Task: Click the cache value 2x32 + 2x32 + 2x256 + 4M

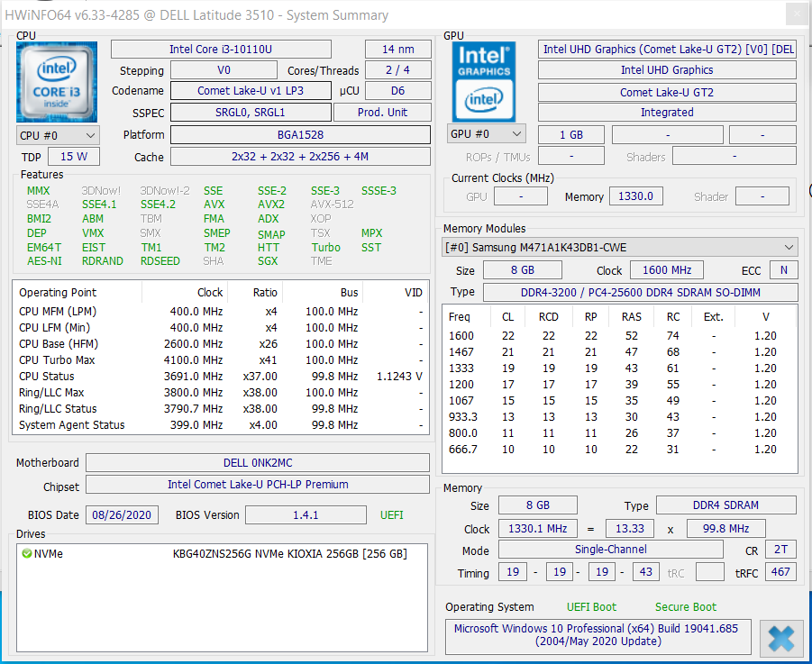Action: [x=300, y=157]
